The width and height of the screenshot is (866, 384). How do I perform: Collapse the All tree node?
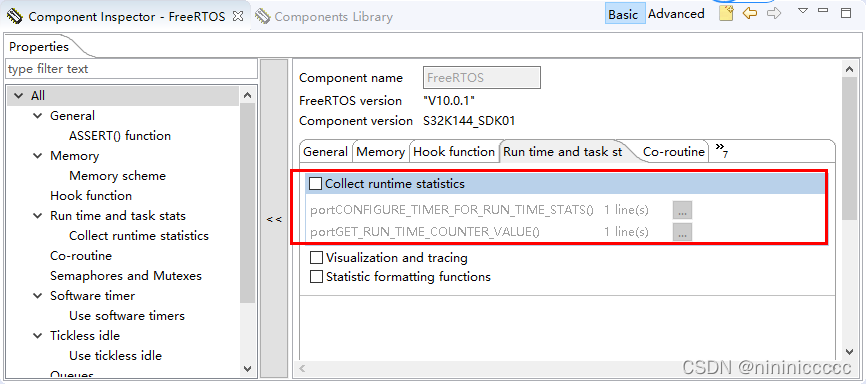coord(18,96)
